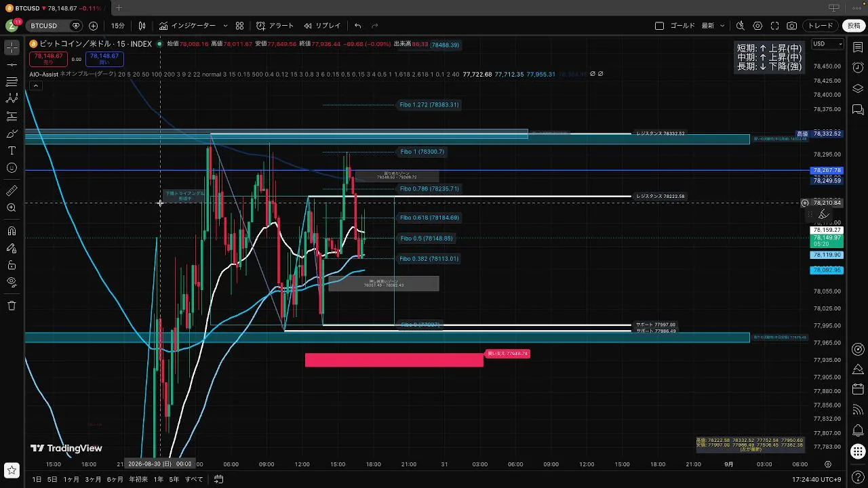This screenshot has height=488, width=868.
Task: Click the 78,210.84 crosshair price label
Action: coord(826,203)
